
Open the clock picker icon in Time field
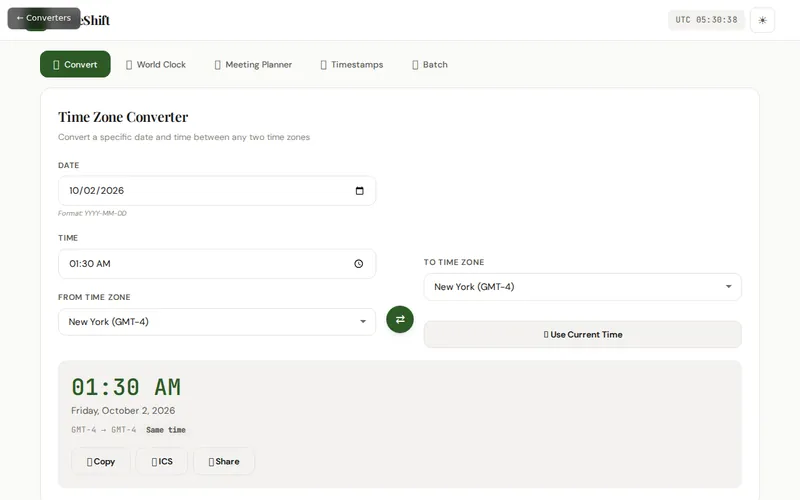[359, 264]
